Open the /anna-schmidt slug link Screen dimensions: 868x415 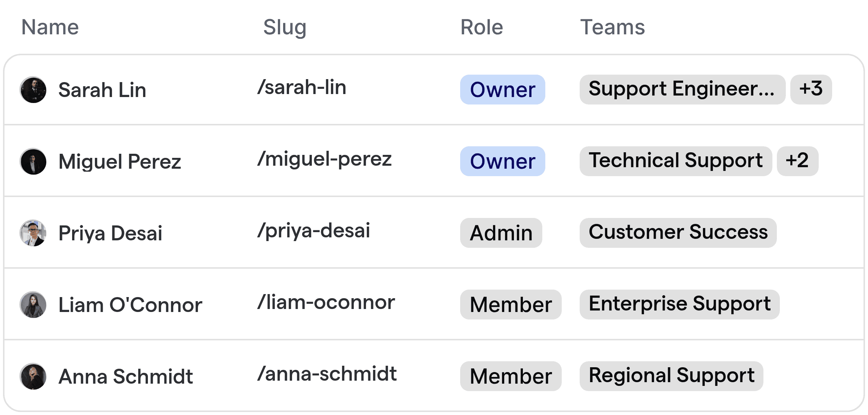[x=327, y=374]
